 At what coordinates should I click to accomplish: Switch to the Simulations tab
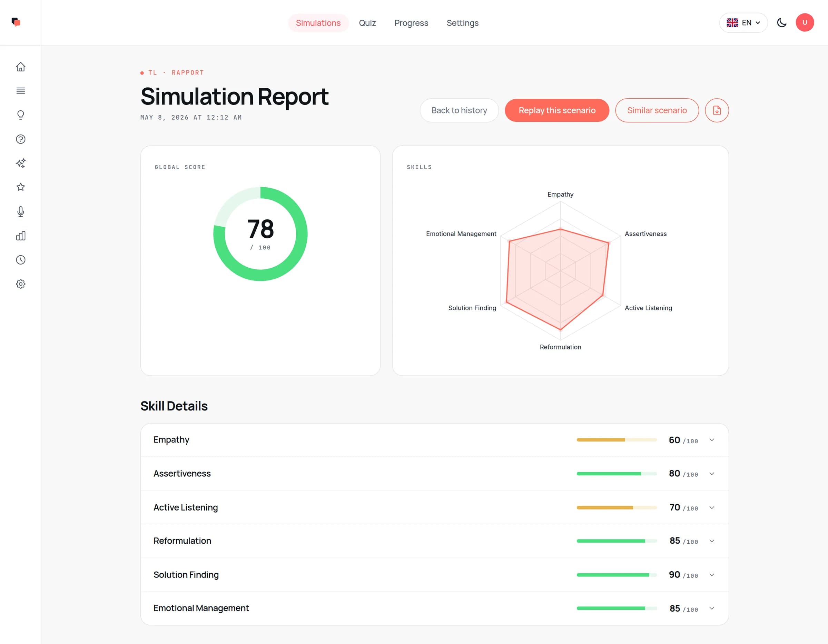[x=318, y=23]
